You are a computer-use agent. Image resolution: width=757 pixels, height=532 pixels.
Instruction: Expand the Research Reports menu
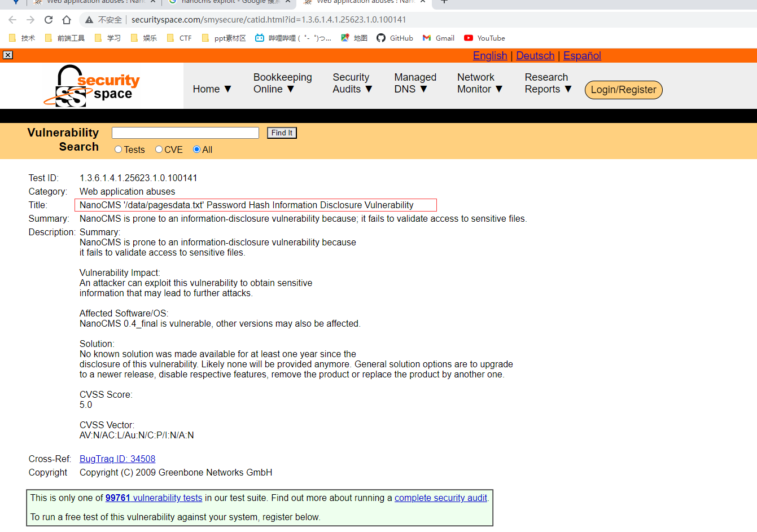click(x=548, y=83)
